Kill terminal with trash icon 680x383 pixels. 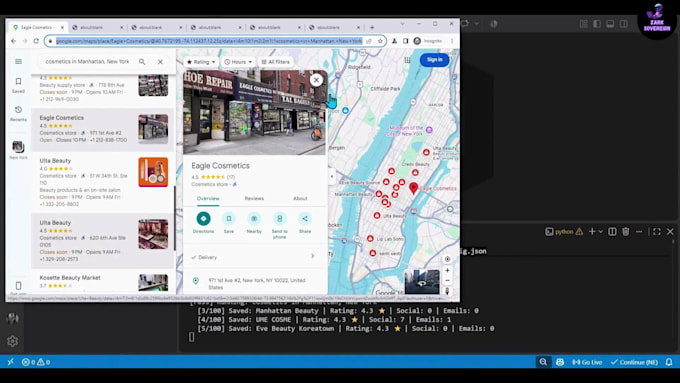pos(626,232)
